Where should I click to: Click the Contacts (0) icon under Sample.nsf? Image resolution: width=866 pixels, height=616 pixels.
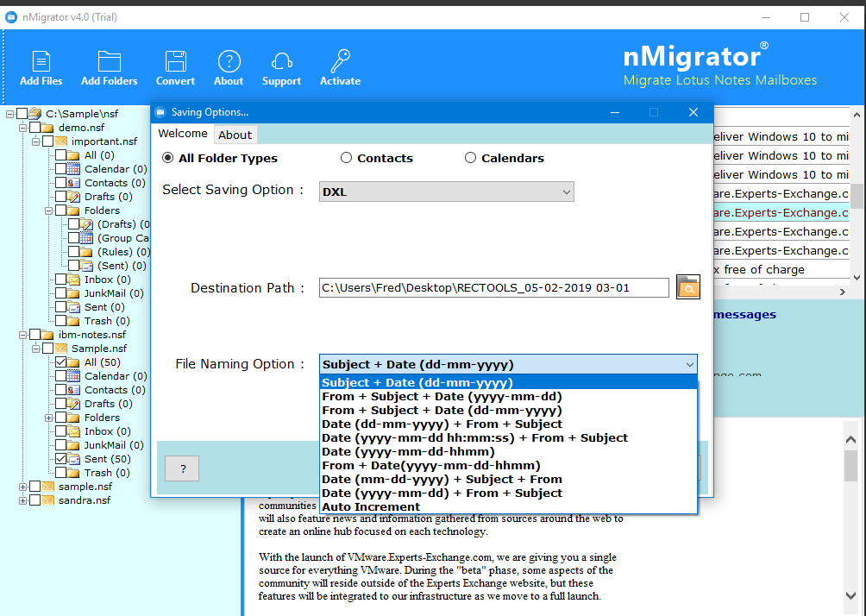pos(73,390)
